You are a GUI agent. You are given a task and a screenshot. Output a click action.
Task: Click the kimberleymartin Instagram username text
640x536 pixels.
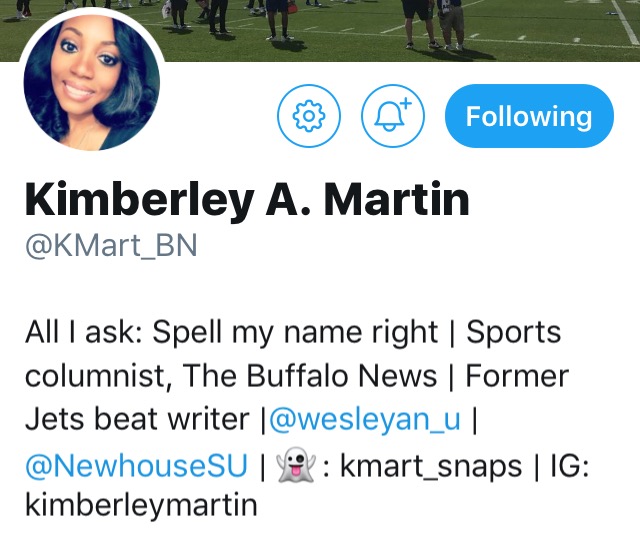coord(141,505)
